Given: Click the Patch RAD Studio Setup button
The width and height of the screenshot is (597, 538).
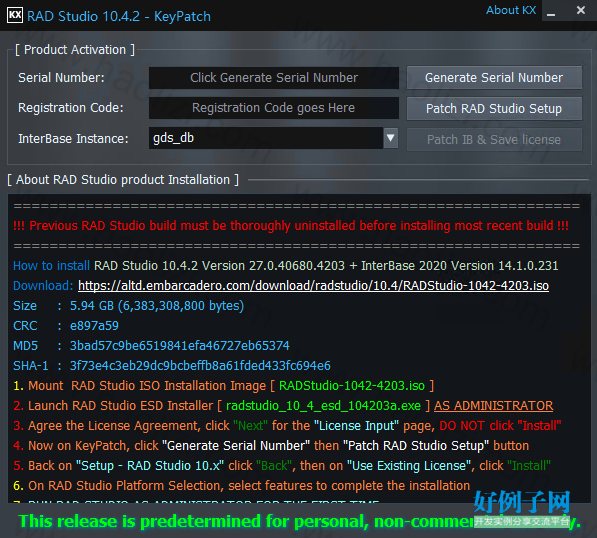Looking at the screenshot, I should click(494, 109).
